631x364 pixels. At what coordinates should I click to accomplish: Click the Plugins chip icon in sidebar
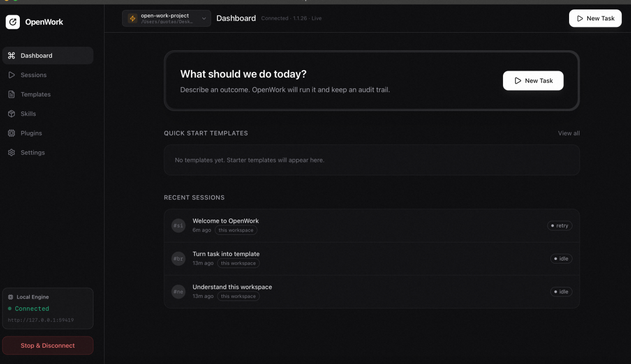11,133
